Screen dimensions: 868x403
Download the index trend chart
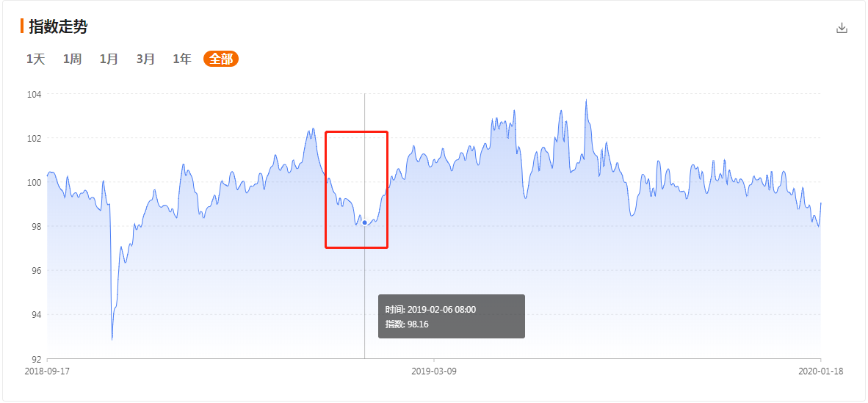pyautogui.click(x=842, y=28)
